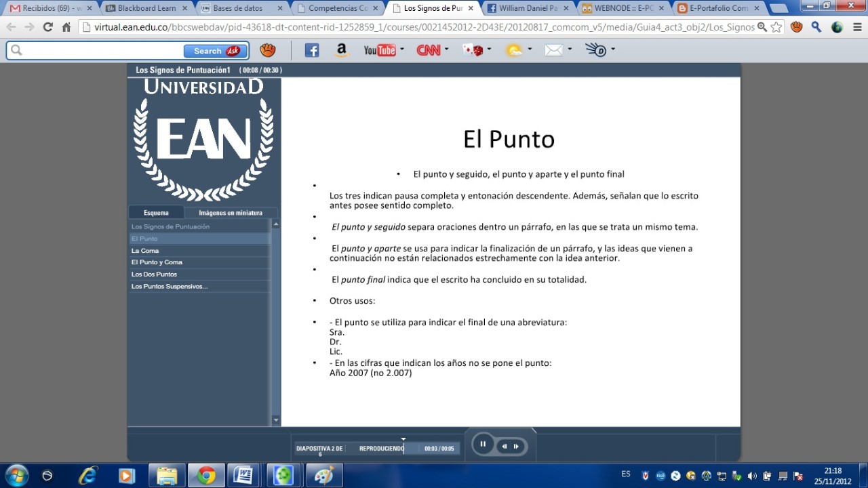The image size is (868, 488).
Task: Pause the slide presentation playback
Action: click(x=483, y=445)
